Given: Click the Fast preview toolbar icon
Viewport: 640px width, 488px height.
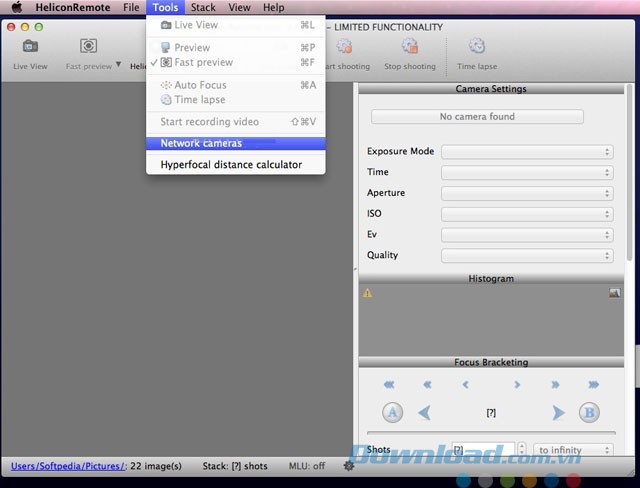Looking at the screenshot, I should tap(88, 47).
